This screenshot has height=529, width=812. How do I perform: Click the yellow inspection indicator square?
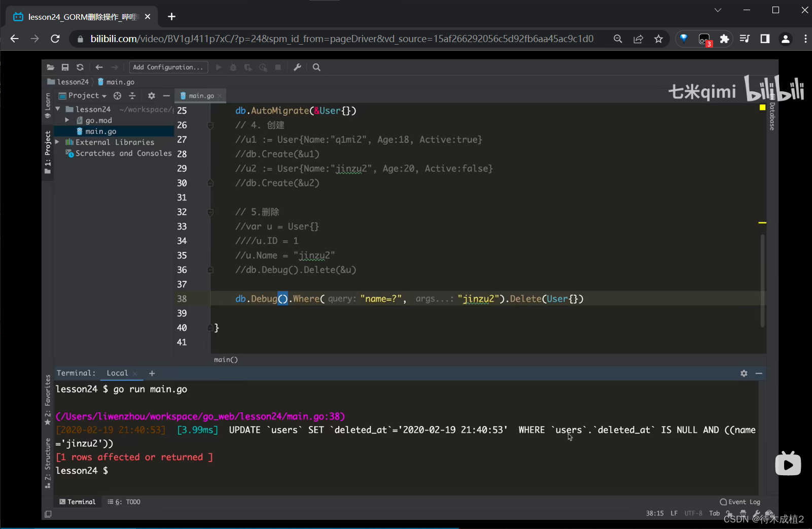point(762,108)
